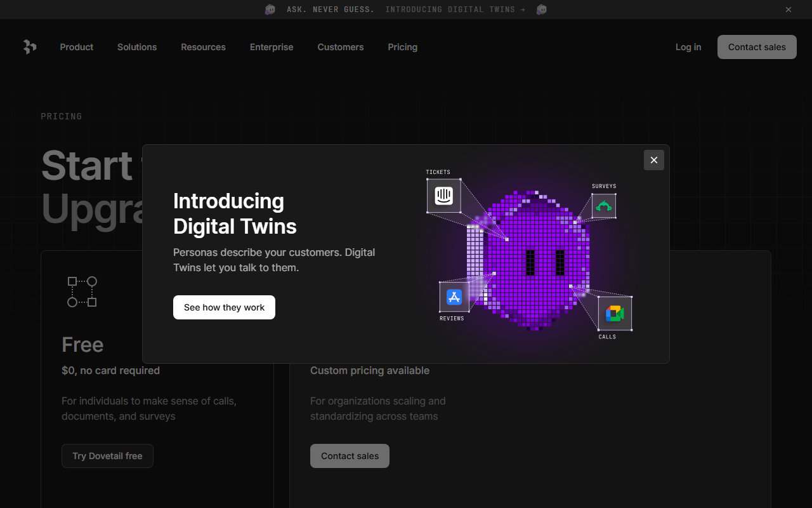
Task: Click the See how they work button
Action: (x=224, y=307)
